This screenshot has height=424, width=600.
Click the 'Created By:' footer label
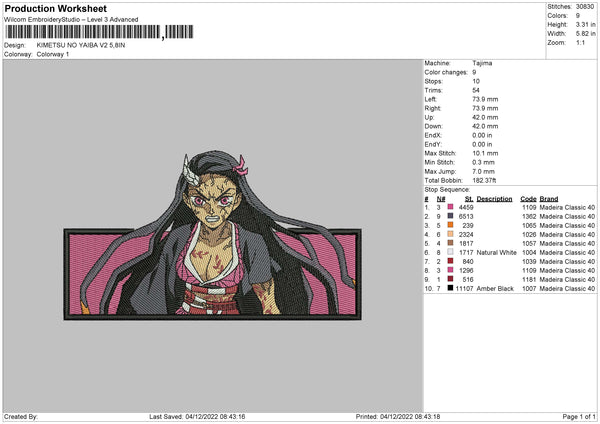tap(21, 416)
